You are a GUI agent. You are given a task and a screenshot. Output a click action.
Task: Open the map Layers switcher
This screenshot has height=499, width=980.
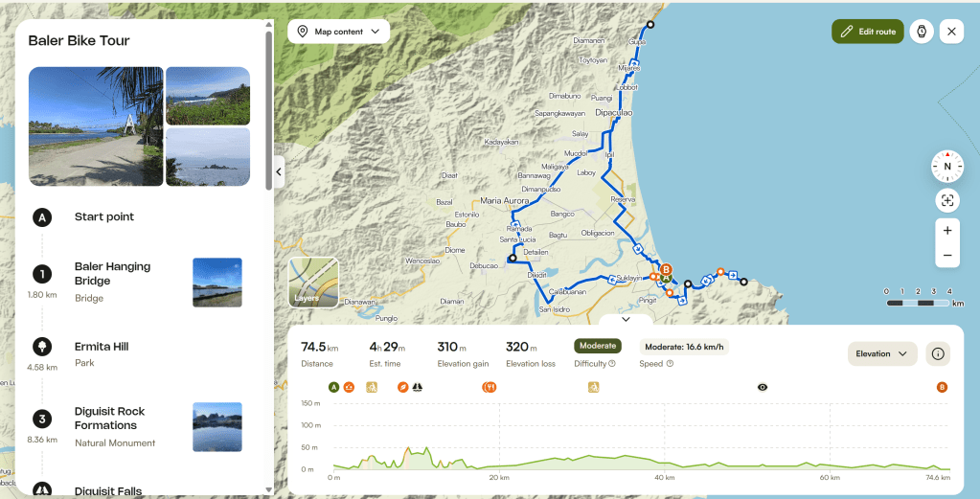coord(314,283)
